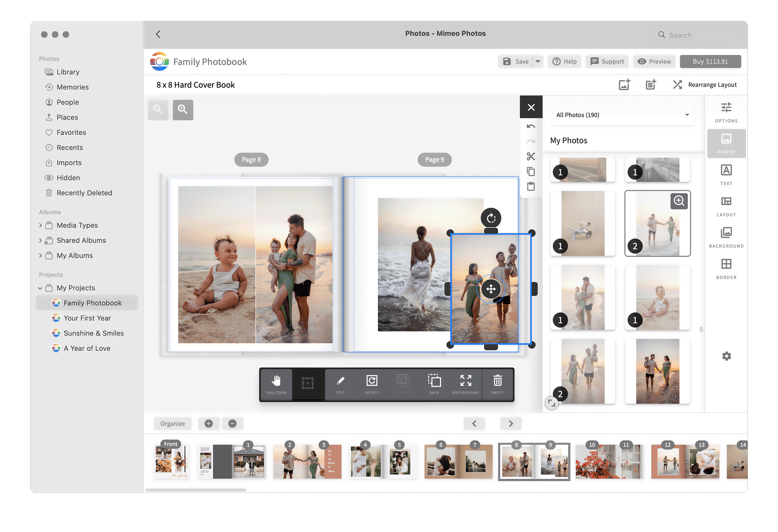Expand the Shared Albums group
This screenshot has height=532, width=778.
(x=40, y=240)
